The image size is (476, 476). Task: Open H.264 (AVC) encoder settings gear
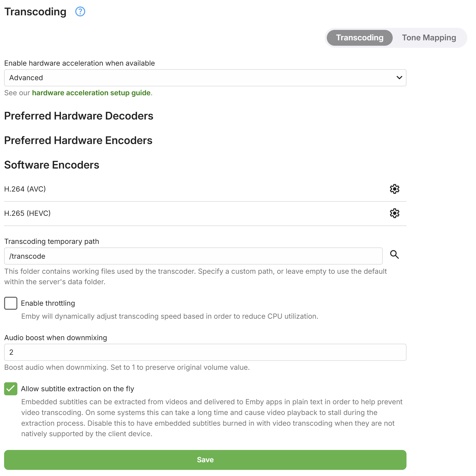[x=394, y=189]
